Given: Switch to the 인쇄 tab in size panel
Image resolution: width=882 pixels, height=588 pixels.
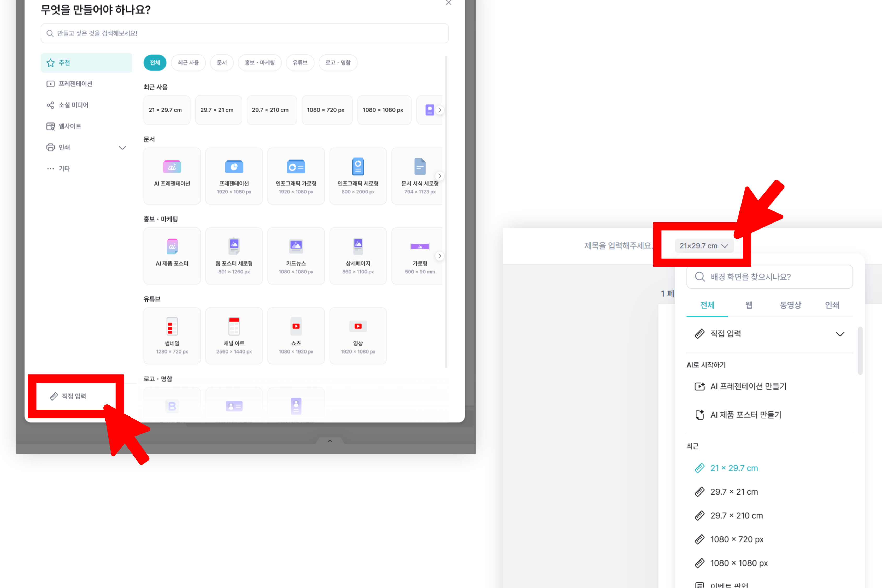Looking at the screenshot, I should tap(832, 305).
